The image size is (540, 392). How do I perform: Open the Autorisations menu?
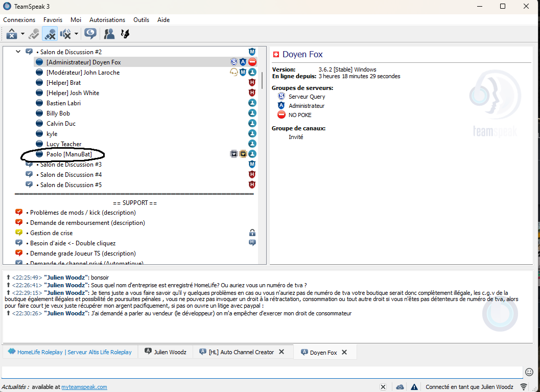pyautogui.click(x=107, y=20)
